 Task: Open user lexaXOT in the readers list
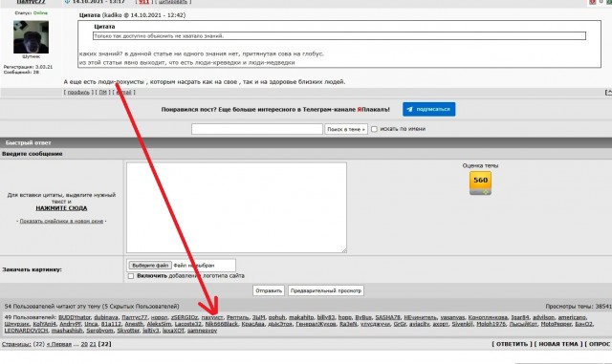tap(173, 331)
